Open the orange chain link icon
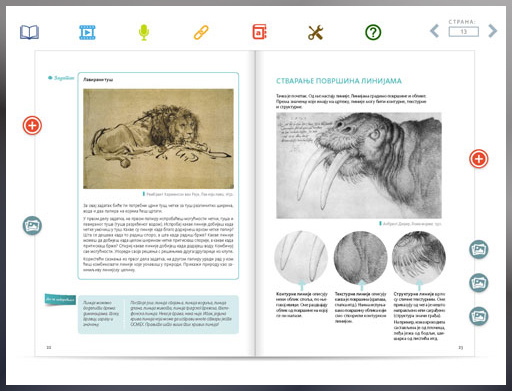The height and width of the screenshot is (391, 512). coord(201,32)
